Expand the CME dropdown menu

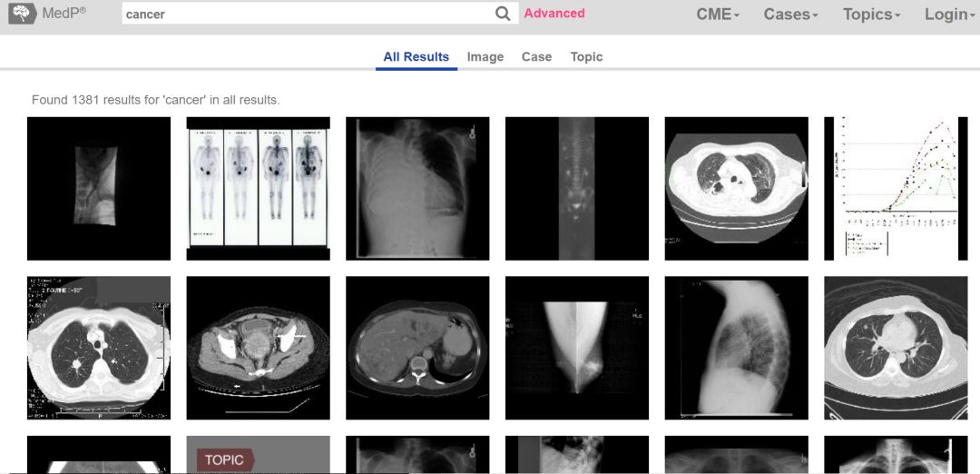point(718,15)
